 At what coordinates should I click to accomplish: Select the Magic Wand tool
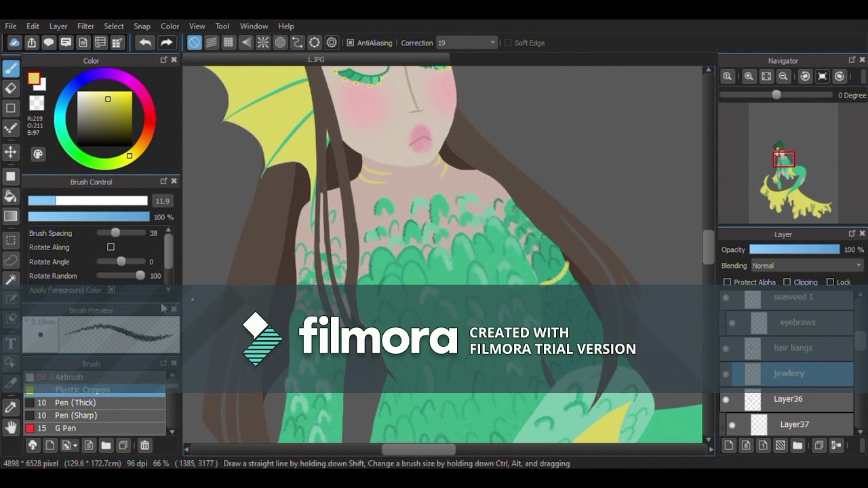point(11,279)
